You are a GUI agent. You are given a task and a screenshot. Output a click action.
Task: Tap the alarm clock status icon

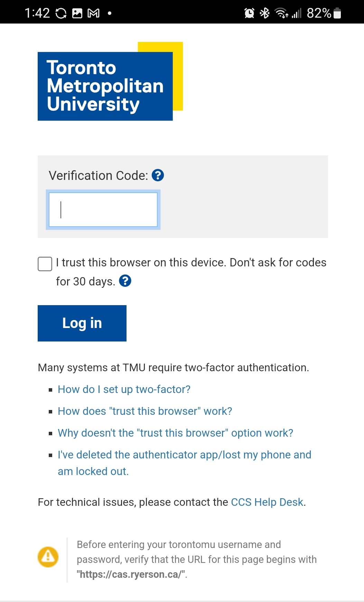(249, 13)
